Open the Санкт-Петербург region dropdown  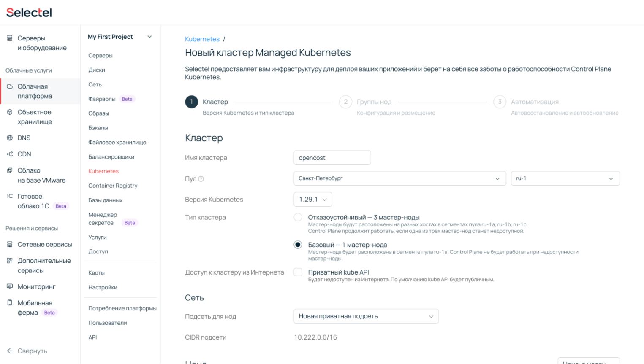[x=399, y=178]
